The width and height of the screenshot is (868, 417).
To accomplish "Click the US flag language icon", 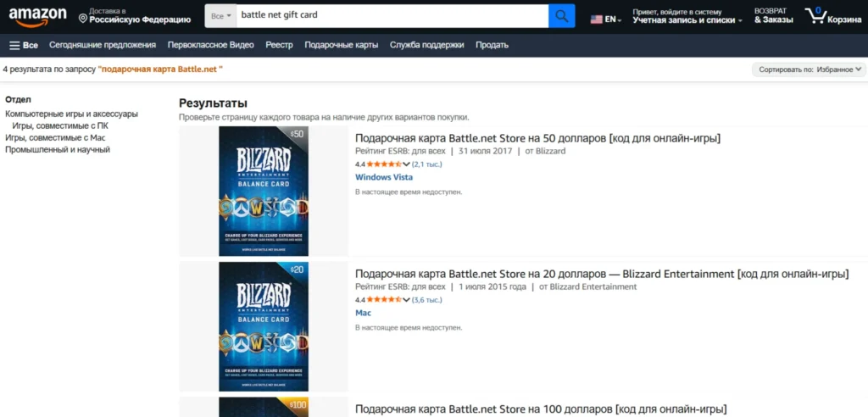I will tap(596, 19).
